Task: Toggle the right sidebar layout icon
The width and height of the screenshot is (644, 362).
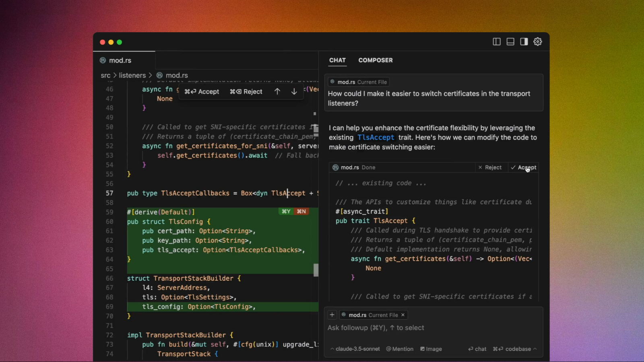Action: [x=524, y=42]
